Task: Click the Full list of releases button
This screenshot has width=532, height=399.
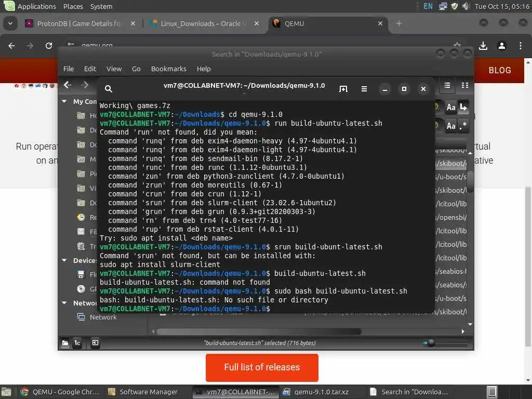Action: [x=262, y=367]
